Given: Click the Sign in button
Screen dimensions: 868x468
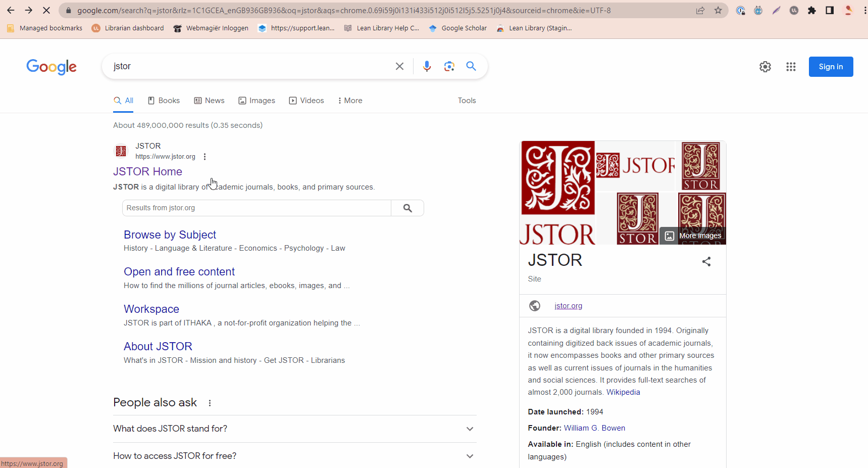Looking at the screenshot, I should [x=831, y=67].
